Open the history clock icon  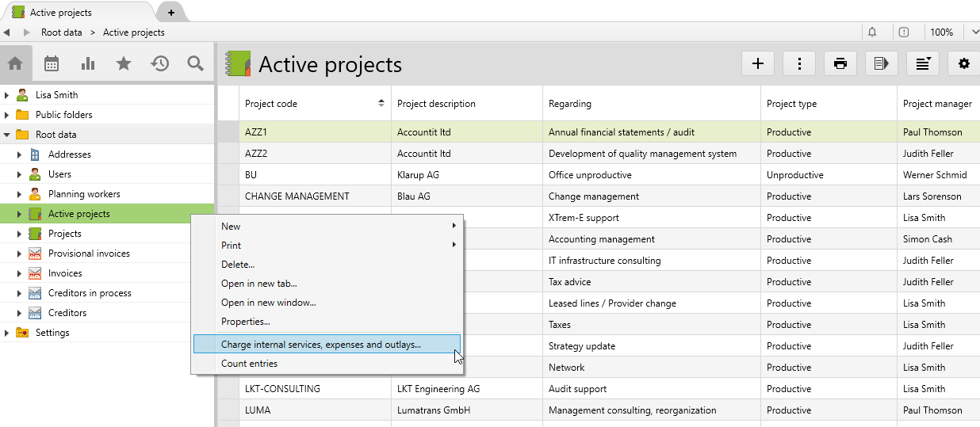click(160, 63)
